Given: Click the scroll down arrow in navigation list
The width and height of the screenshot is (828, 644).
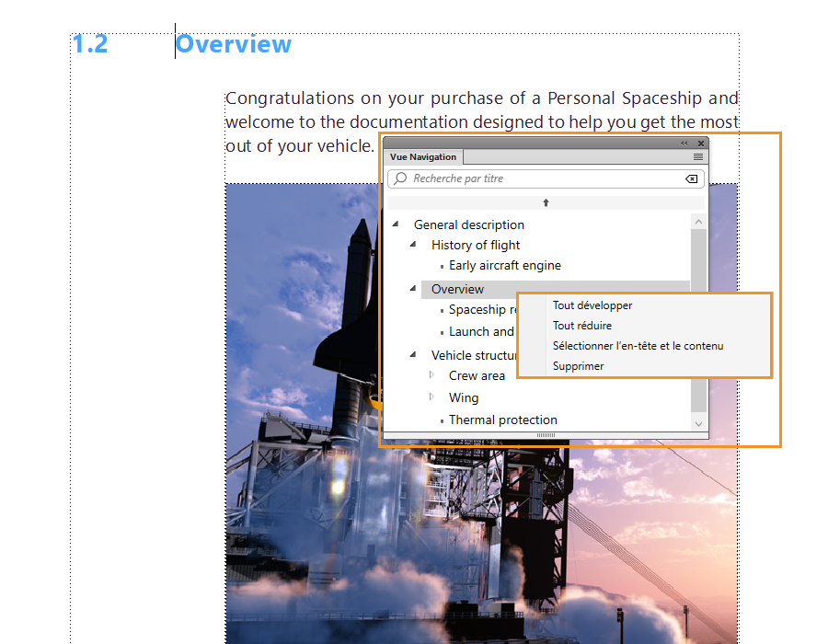Looking at the screenshot, I should click(698, 423).
